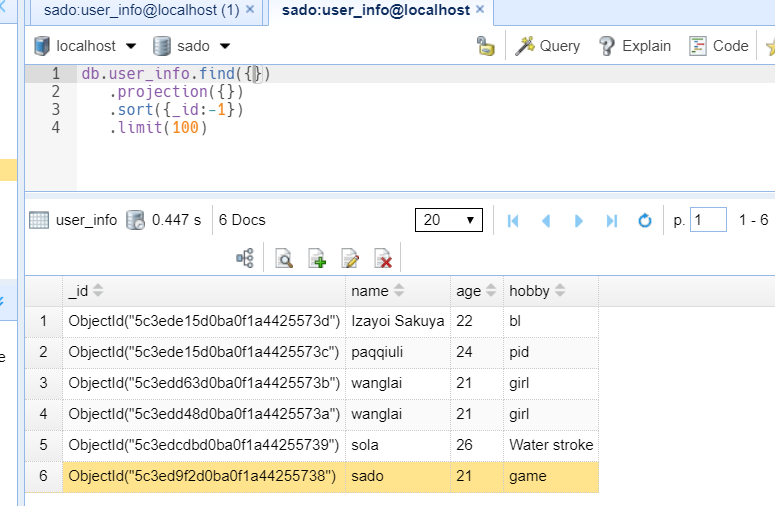Go to the last results page
The height and width of the screenshot is (506, 775).
612,220
